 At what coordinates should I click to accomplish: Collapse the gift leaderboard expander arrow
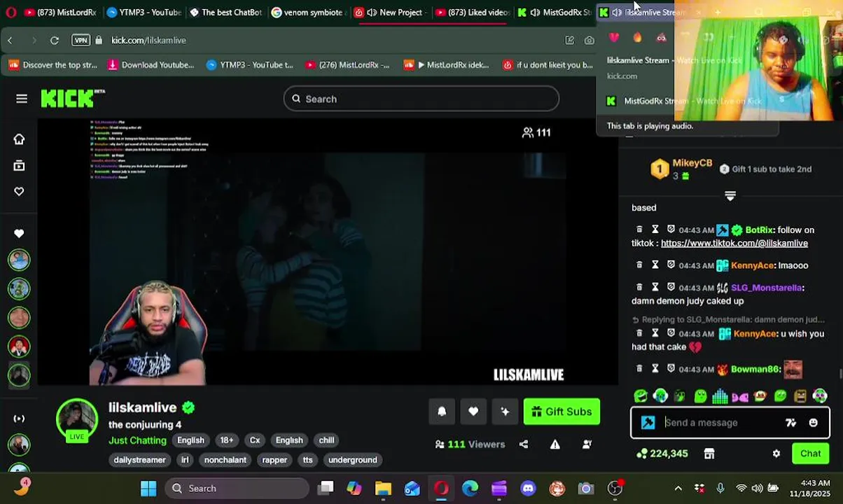(730, 196)
